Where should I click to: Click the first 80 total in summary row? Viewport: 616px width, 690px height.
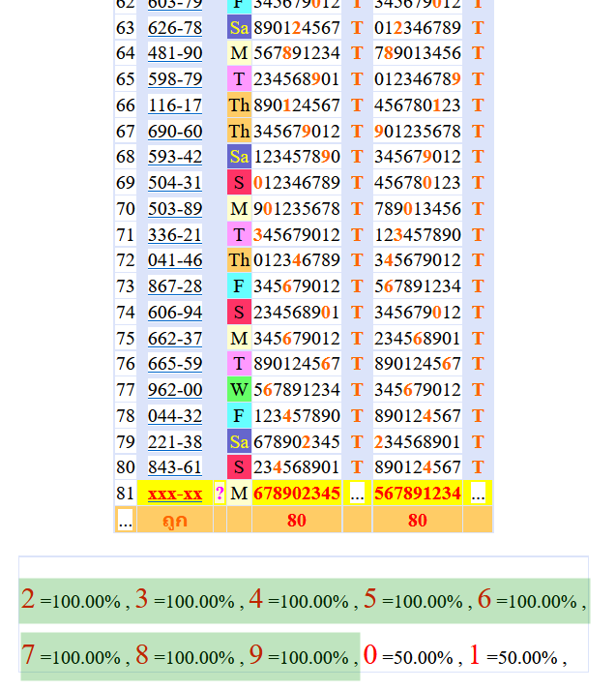click(x=296, y=520)
